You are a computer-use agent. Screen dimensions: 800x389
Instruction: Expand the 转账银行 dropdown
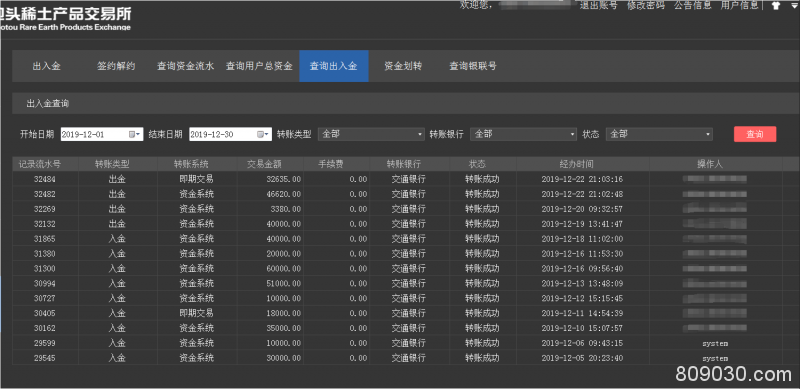(x=523, y=134)
